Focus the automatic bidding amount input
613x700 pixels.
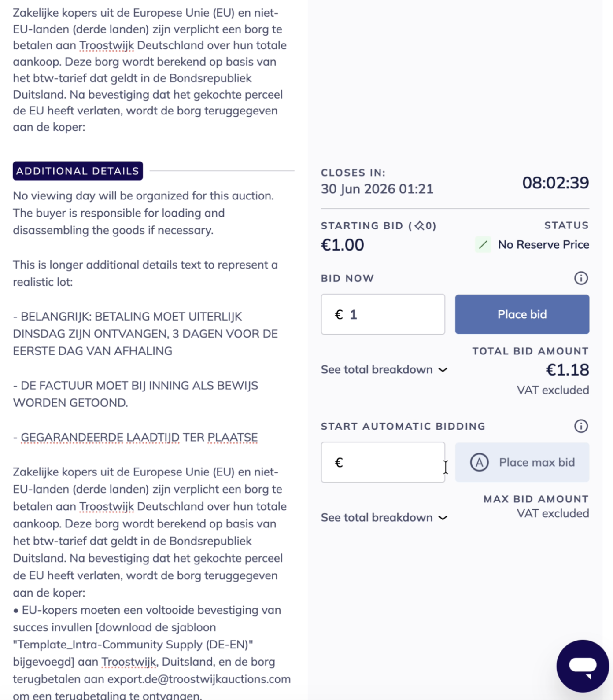click(x=383, y=462)
